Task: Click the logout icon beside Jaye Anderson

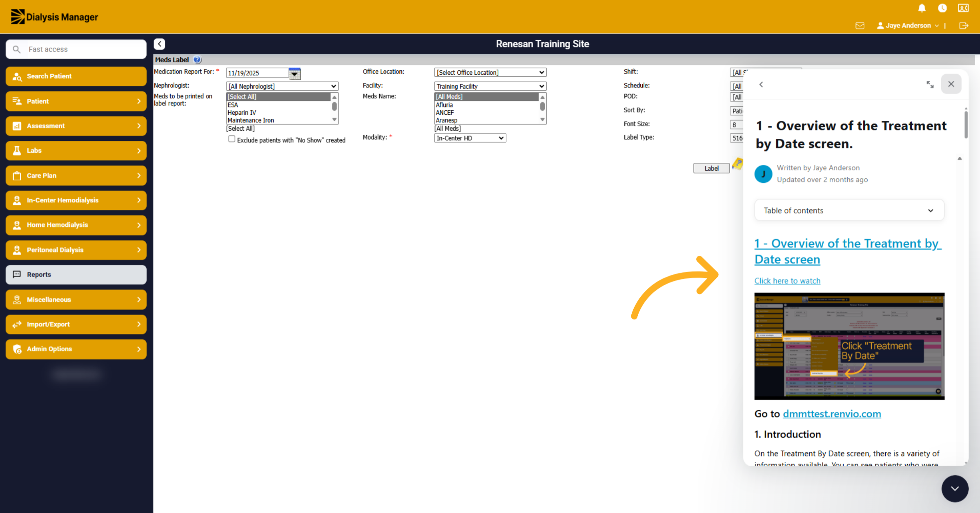Action: click(964, 25)
